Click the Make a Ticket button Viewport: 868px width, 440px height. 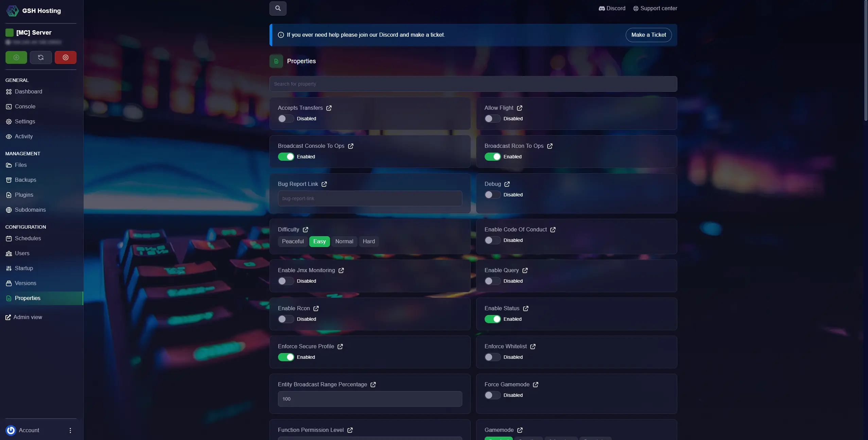click(x=648, y=35)
